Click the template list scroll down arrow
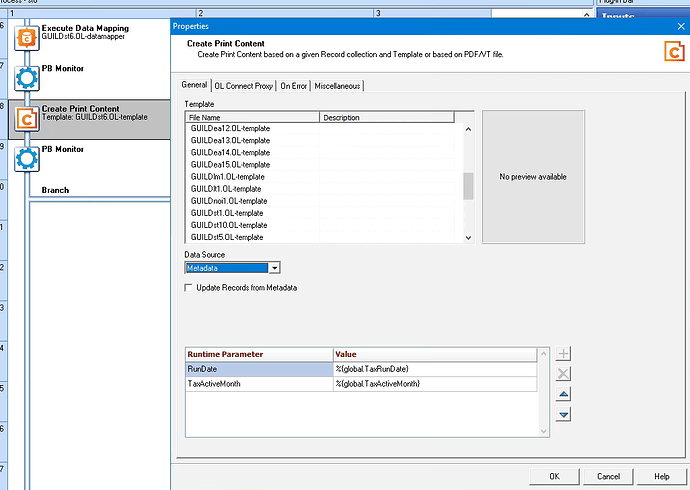 [468, 238]
